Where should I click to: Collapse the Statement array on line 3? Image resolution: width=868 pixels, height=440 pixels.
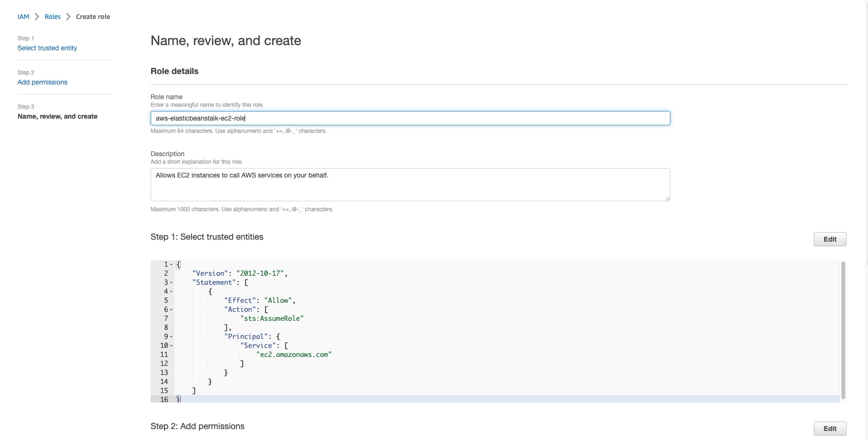pyautogui.click(x=171, y=282)
